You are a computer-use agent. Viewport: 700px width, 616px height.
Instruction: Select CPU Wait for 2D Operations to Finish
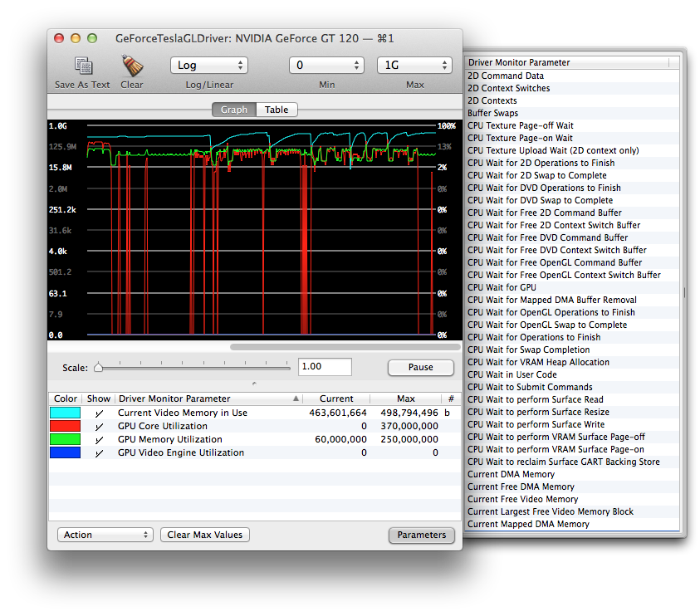pos(572,163)
